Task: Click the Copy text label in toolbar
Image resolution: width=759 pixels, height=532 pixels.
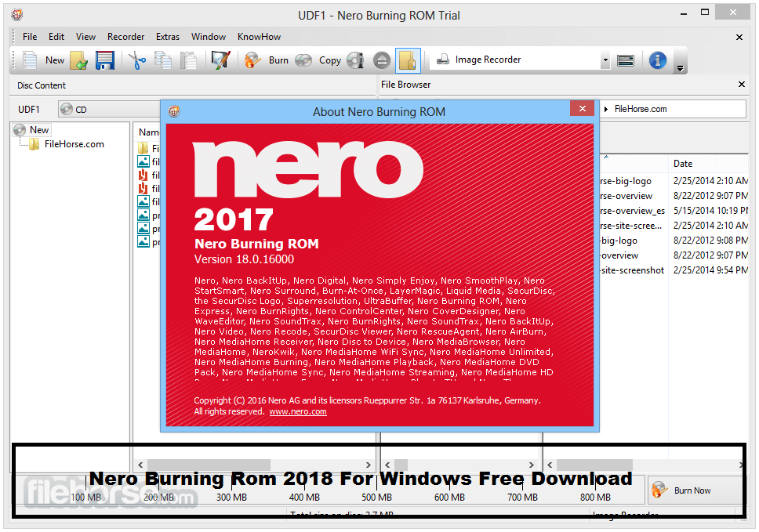Action: (330, 60)
